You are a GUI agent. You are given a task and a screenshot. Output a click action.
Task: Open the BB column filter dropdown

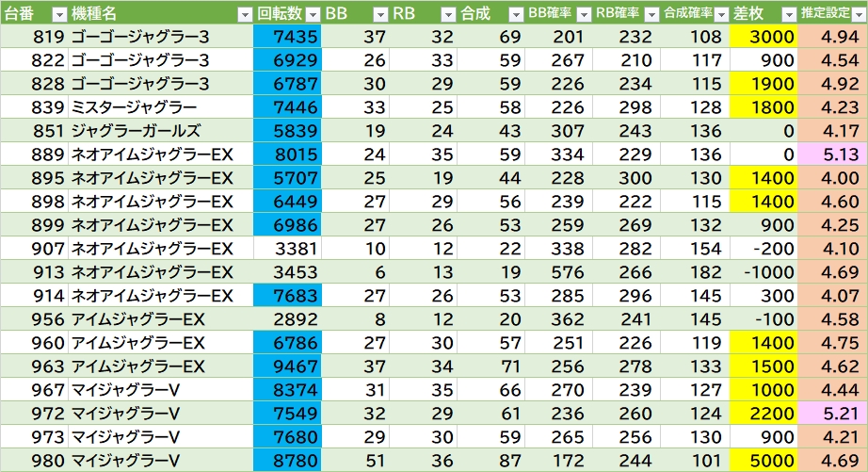[380, 14]
